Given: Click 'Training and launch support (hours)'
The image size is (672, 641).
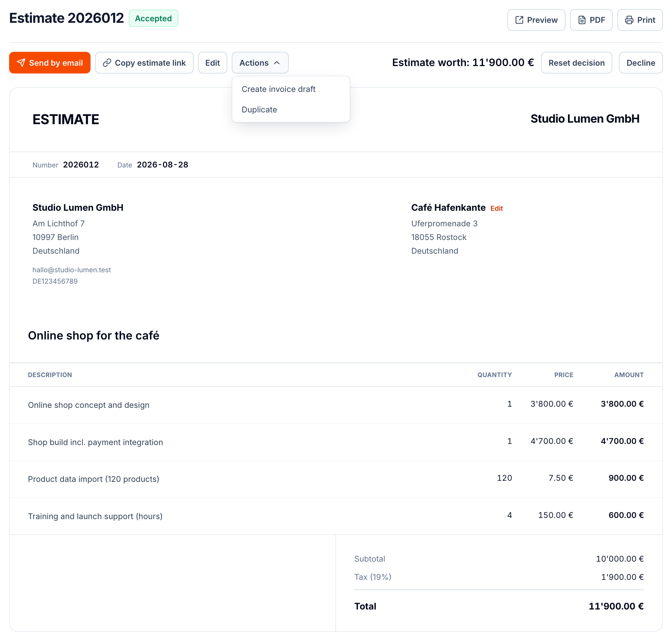Looking at the screenshot, I should pos(95,516).
